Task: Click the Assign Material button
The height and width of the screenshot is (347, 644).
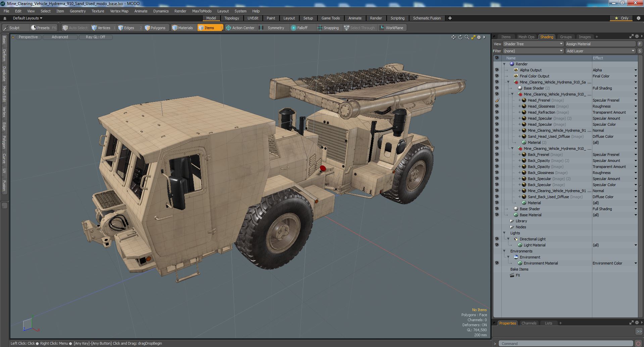Action: tap(600, 44)
